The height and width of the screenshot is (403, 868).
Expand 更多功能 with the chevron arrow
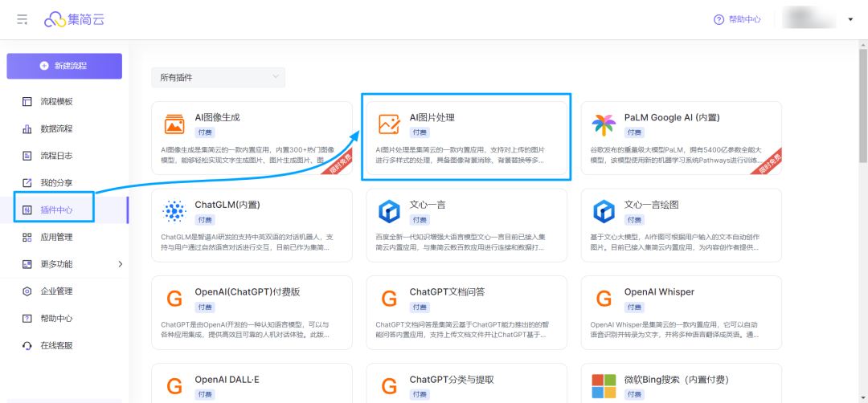[x=121, y=264]
